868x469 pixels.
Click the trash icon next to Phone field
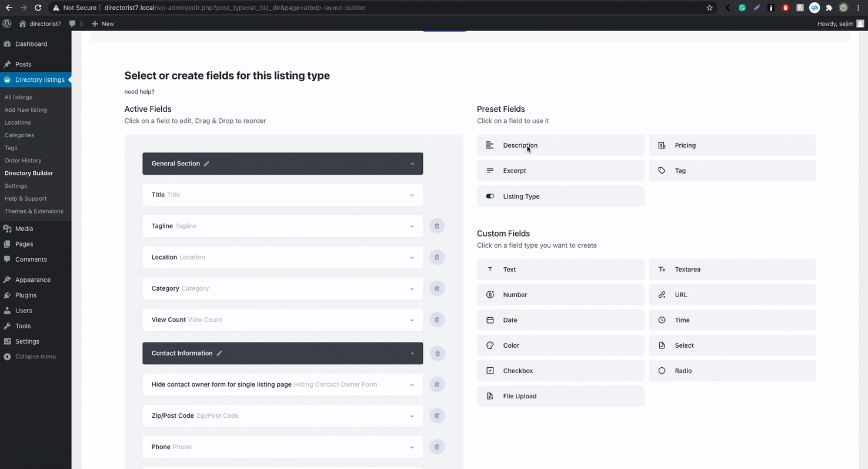(437, 447)
